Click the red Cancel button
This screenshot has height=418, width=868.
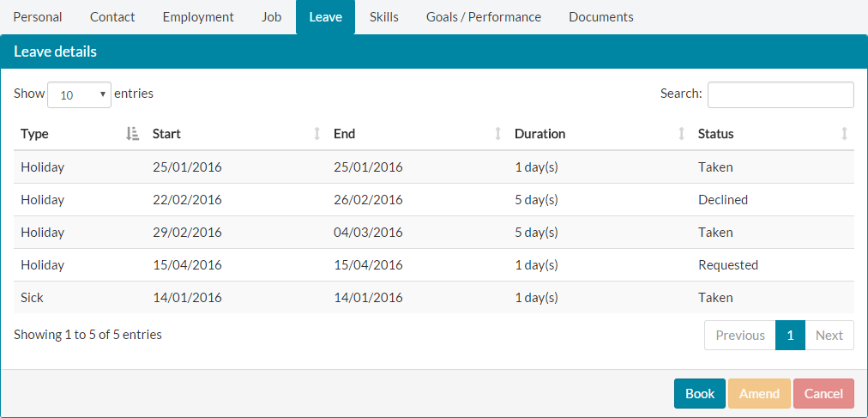[823, 394]
